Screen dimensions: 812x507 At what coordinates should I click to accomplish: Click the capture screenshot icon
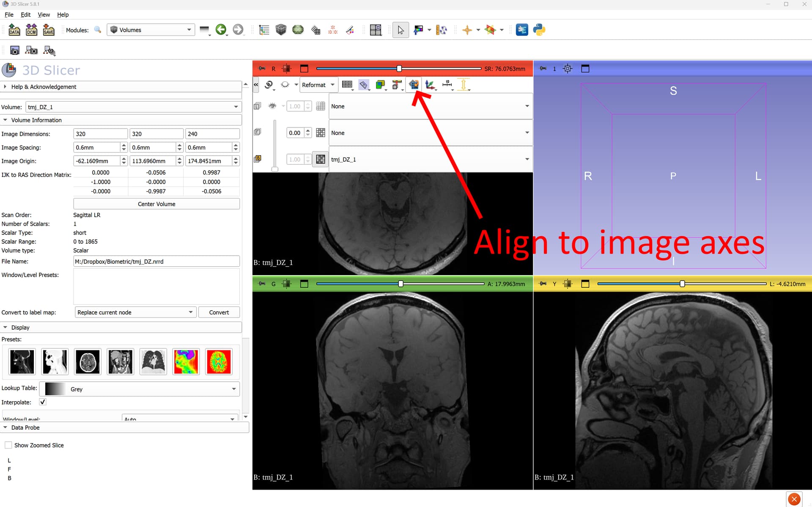click(15, 51)
